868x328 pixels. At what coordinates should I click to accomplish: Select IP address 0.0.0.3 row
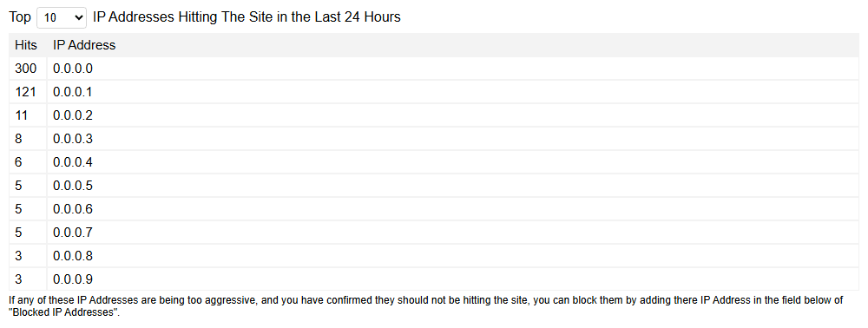point(434,139)
